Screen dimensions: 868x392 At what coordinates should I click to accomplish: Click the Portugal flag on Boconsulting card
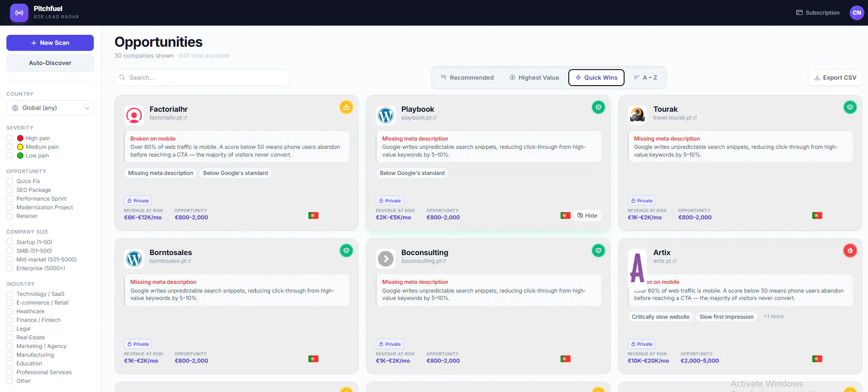pyautogui.click(x=566, y=359)
